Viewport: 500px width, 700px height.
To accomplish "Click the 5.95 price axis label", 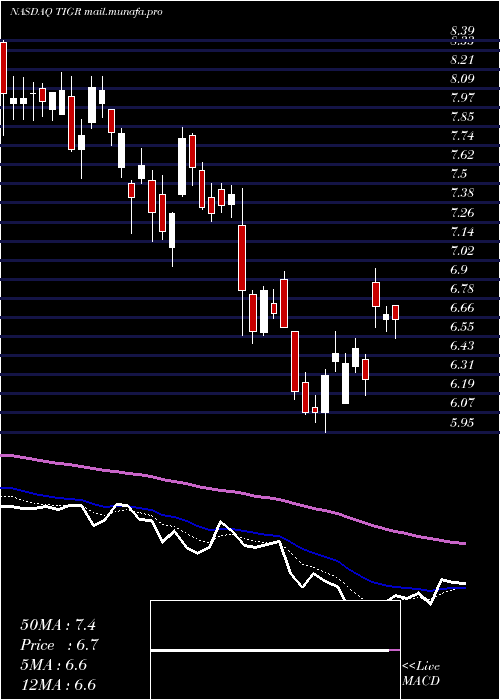I will [x=462, y=422].
